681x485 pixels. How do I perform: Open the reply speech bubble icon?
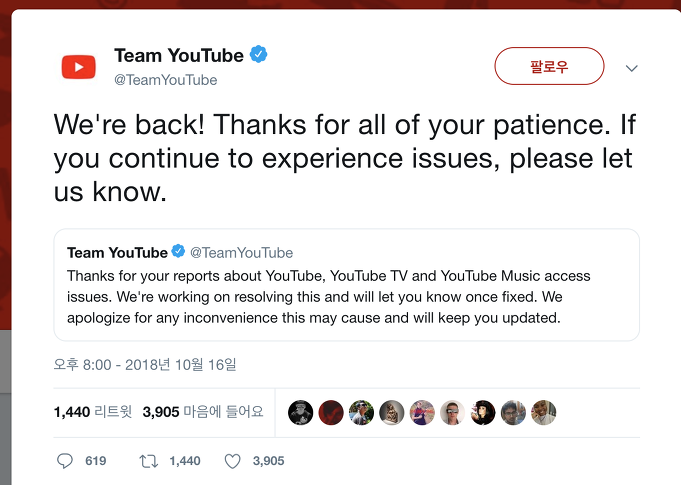(x=65, y=461)
